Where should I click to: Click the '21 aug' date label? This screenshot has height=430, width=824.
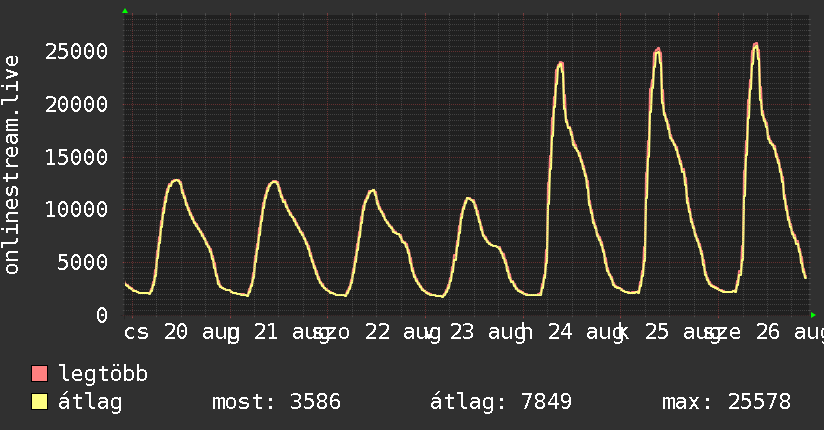point(291,332)
